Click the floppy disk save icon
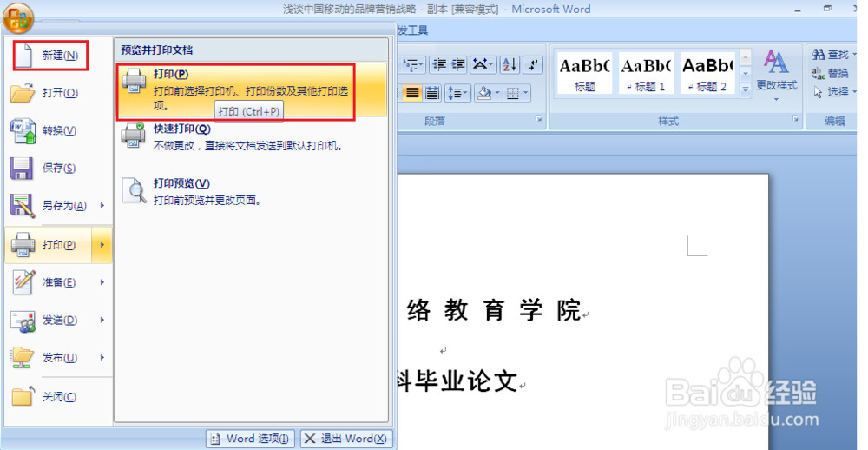 22,169
